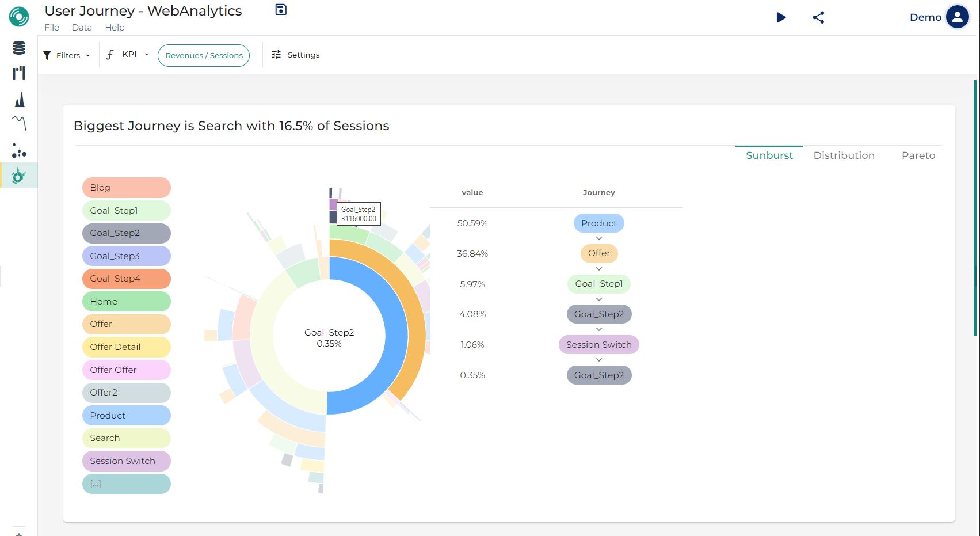The image size is (980, 536).
Task: Click the blue inner sunburst ring
Action: pos(396,336)
